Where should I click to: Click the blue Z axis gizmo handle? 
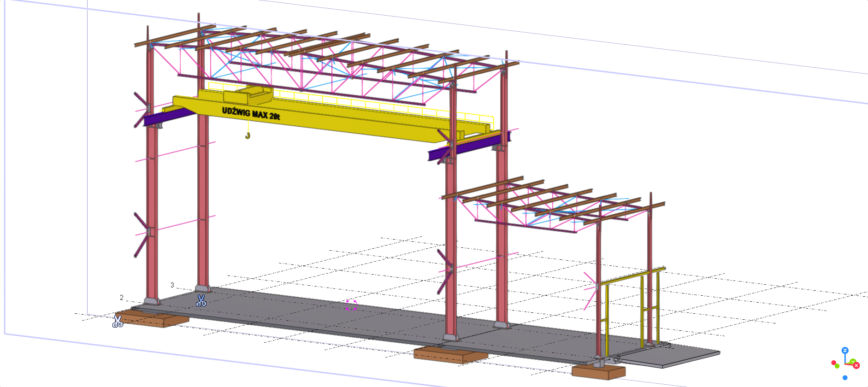coord(845,351)
